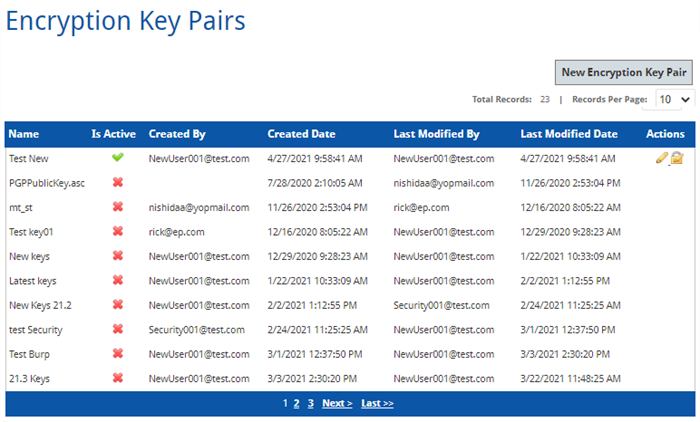Click the New Encryption Key Pair button
This screenshot has width=700, height=422.
624,72
